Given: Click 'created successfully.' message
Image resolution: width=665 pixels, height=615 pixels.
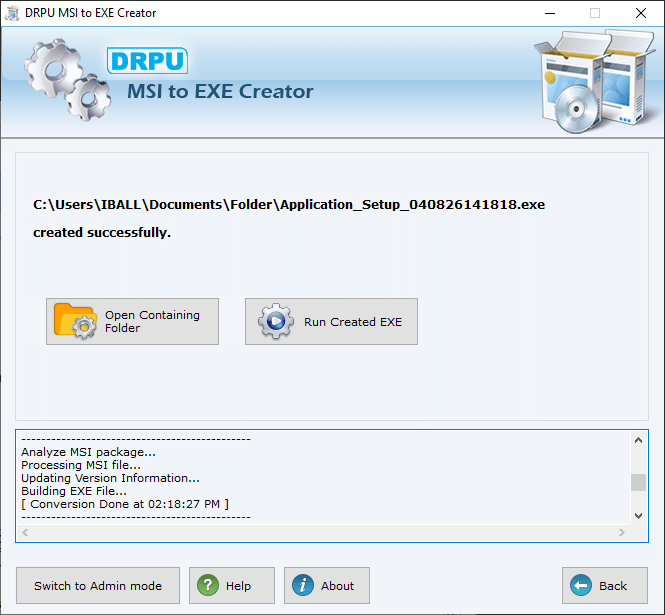Looking at the screenshot, I should (102, 232).
